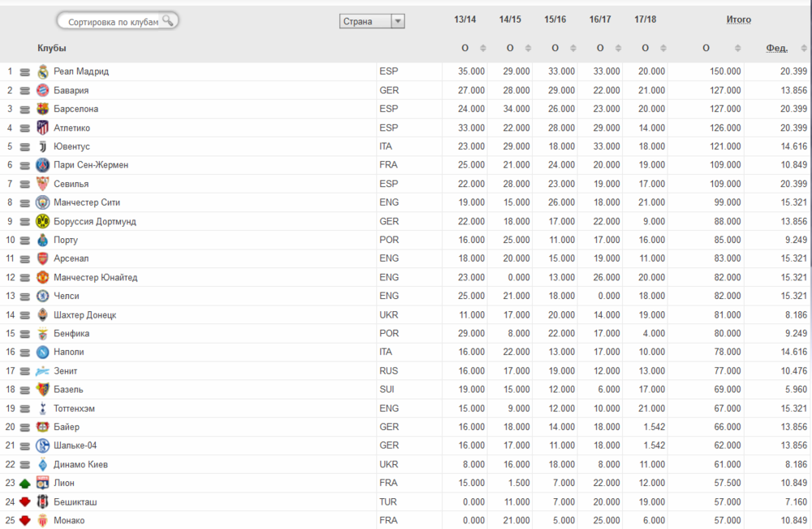
Task: Click the magnifier icon in club search
Action: point(168,20)
